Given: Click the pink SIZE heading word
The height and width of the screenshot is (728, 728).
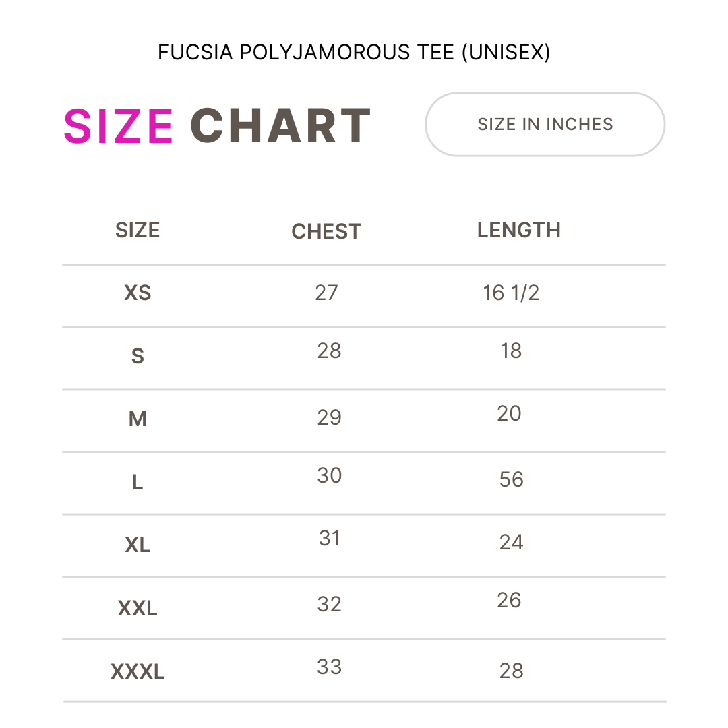Looking at the screenshot, I should (119, 125).
